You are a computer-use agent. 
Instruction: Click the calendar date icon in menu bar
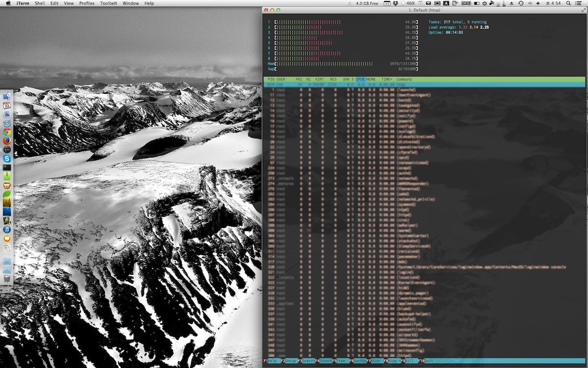click(387, 3)
